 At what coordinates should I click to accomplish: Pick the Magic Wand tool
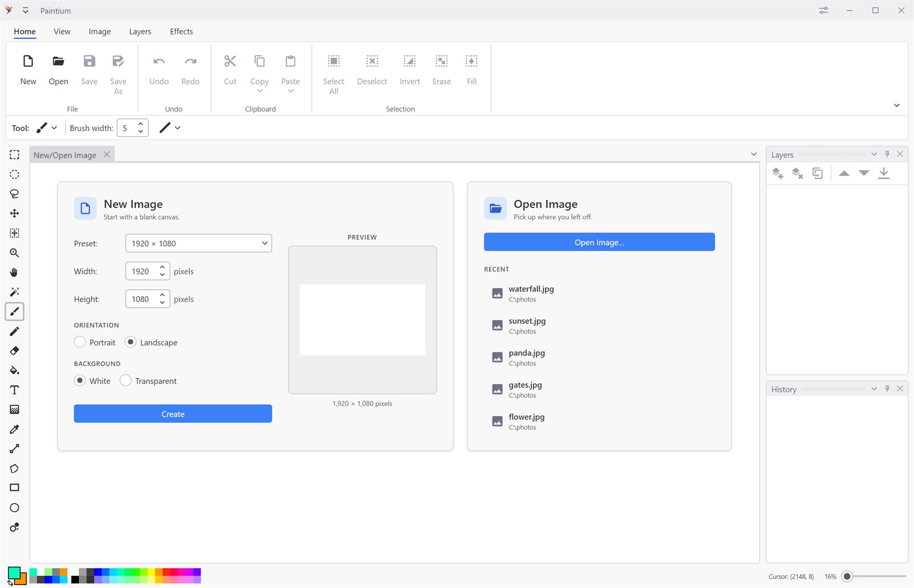[x=14, y=292]
